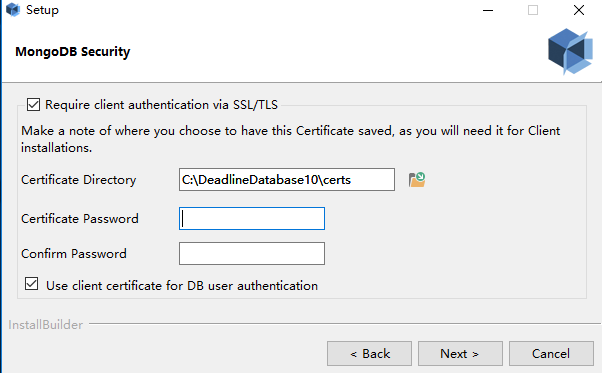Click the MongoDB Security heading
Viewport: 602px width, 373px height.
click(x=73, y=51)
